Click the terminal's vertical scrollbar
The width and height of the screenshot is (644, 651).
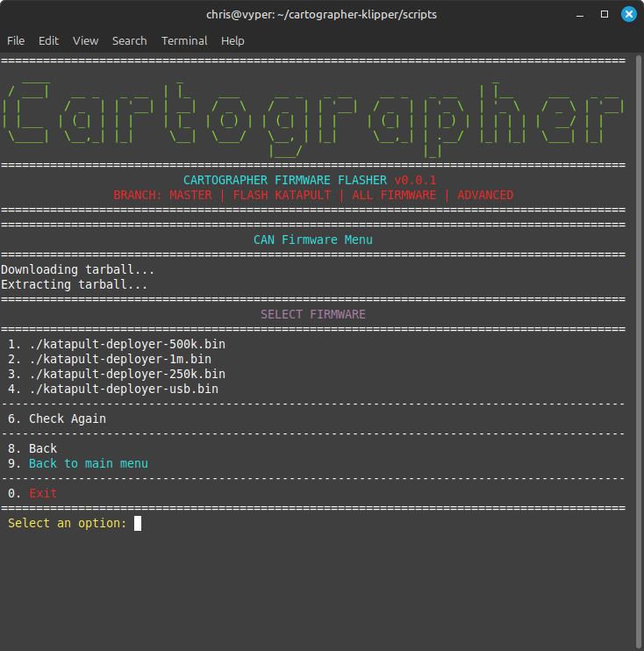[x=638, y=351]
